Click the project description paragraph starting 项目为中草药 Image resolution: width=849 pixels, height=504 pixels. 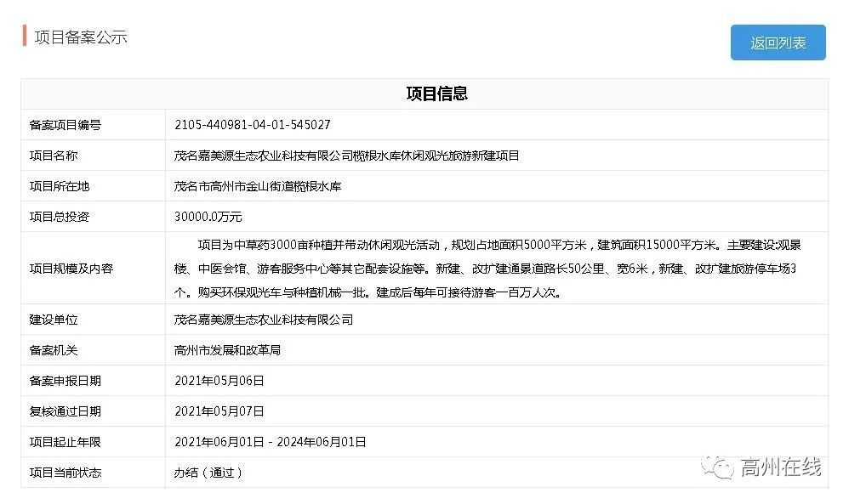[x=487, y=269]
